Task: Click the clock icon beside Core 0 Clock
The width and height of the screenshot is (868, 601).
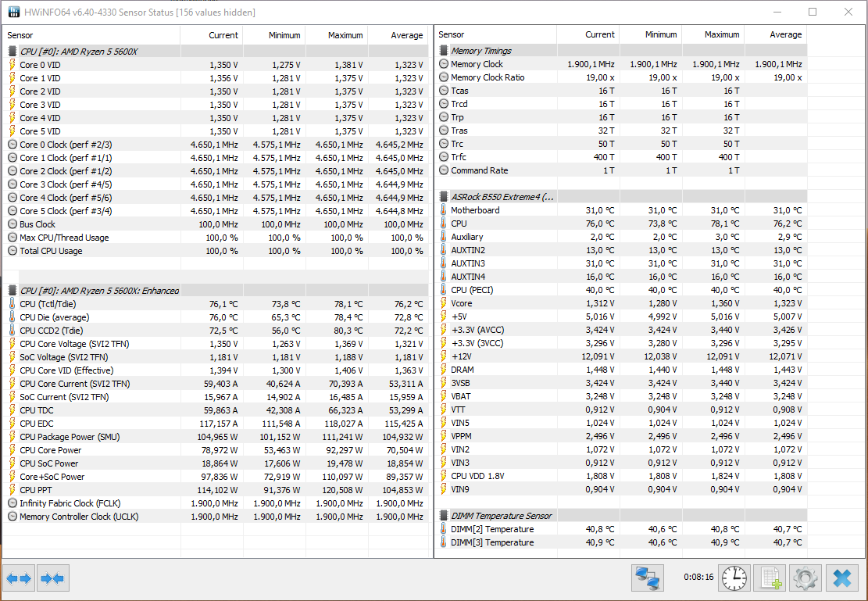Action: [13, 145]
